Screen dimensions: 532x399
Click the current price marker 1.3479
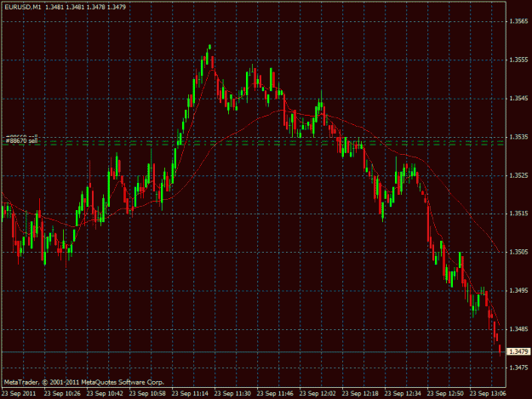pos(518,351)
